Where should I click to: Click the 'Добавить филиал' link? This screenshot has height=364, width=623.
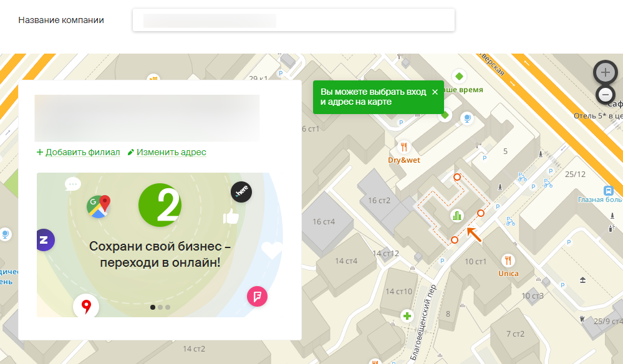click(x=78, y=152)
